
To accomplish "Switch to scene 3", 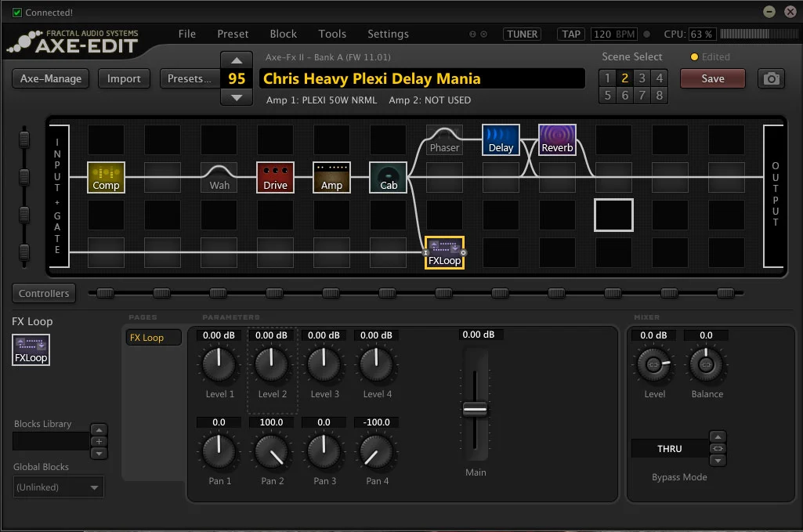I will click(x=642, y=78).
